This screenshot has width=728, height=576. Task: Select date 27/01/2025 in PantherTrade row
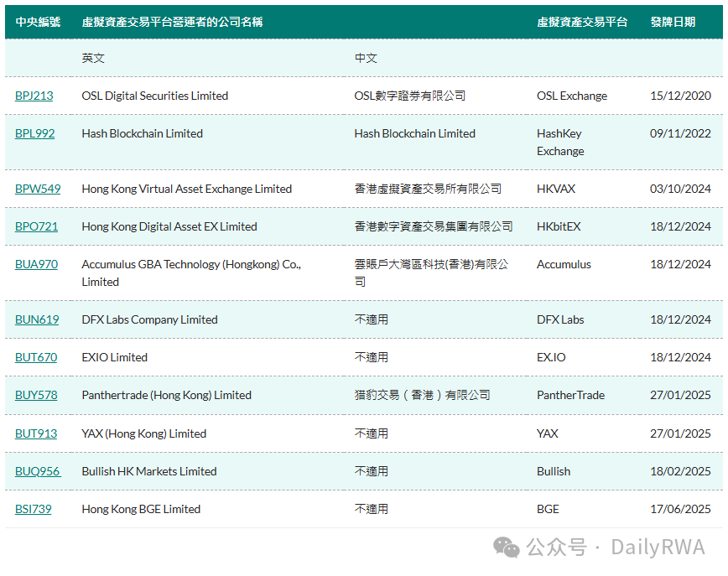[x=681, y=395]
